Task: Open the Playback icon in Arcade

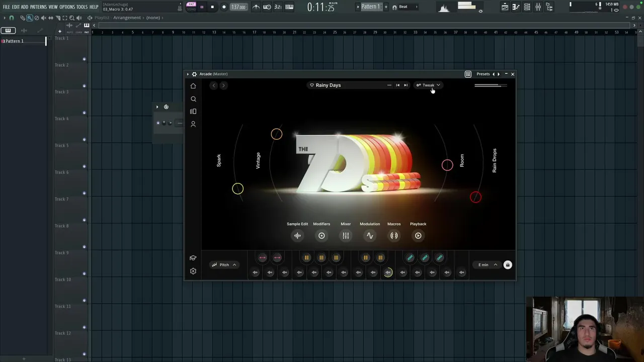Action: pyautogui.click(x=418, y=235)
